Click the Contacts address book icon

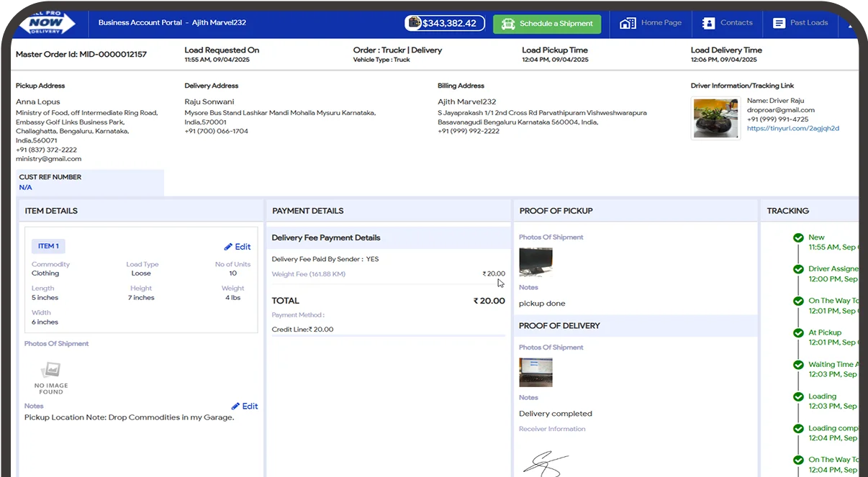coord(708,23)
